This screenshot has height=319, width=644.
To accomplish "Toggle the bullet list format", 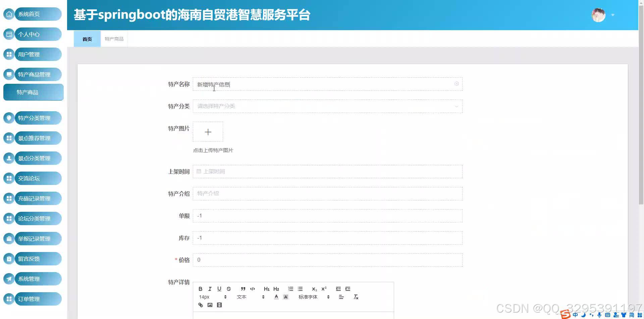I will (300, 289).
